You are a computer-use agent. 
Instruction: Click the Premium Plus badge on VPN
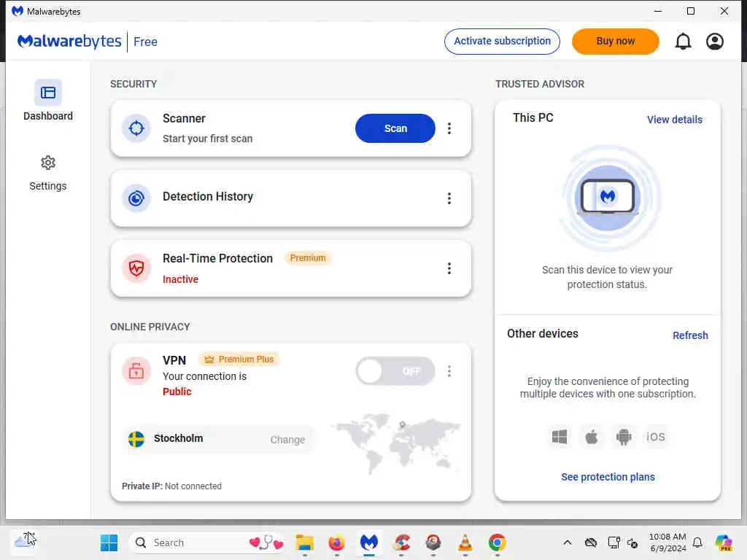coord(239,359)
